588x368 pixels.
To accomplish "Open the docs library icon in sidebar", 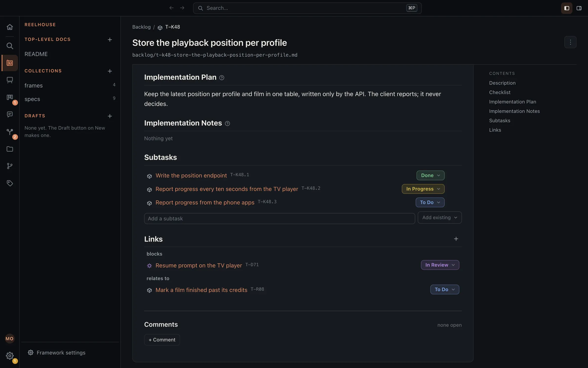I will tap(10, 63).
